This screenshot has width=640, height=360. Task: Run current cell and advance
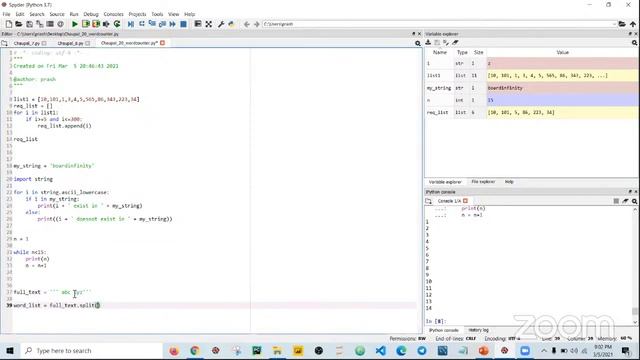pyautogui.click(x=96, y=24)
